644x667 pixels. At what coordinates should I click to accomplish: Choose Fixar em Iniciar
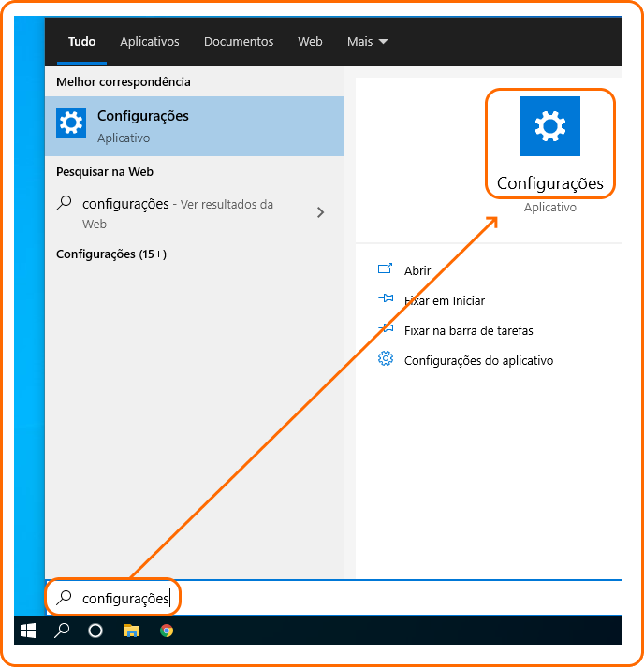click(445, 300)
